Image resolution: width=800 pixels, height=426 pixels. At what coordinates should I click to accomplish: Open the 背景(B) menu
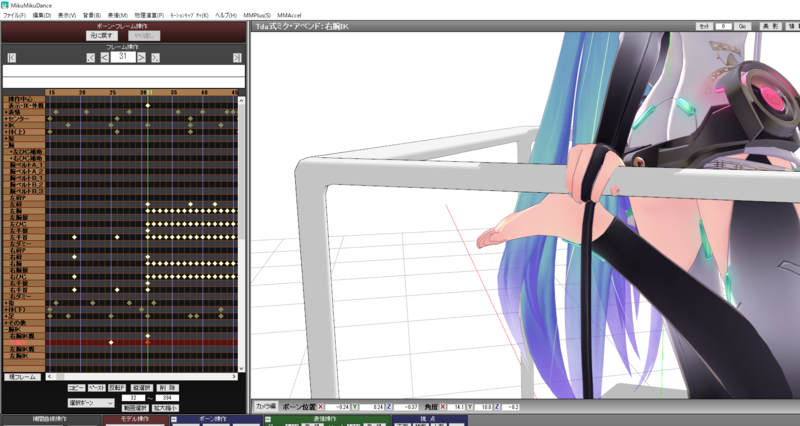tap(92, 16)
